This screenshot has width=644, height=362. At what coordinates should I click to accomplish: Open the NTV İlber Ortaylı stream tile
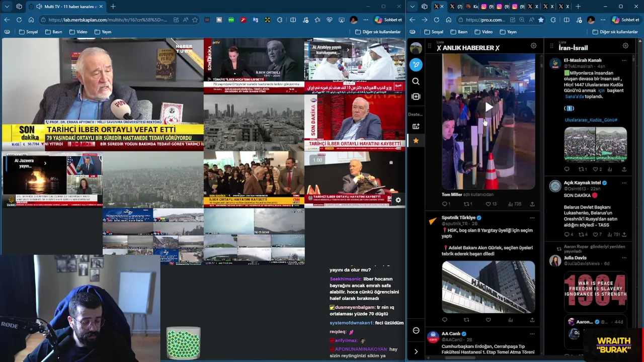254,66
